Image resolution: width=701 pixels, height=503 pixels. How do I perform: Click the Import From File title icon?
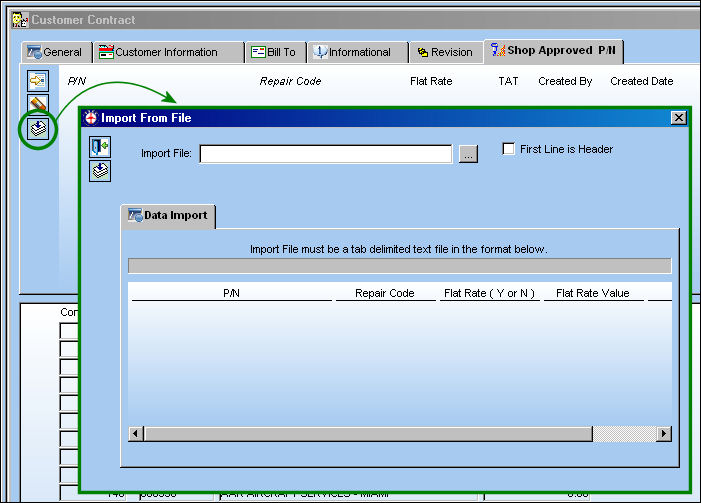tap(91, 118)
